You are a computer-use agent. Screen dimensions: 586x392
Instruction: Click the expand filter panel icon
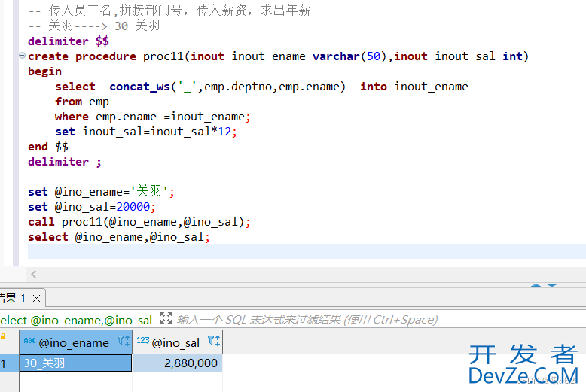coord(166,318)
